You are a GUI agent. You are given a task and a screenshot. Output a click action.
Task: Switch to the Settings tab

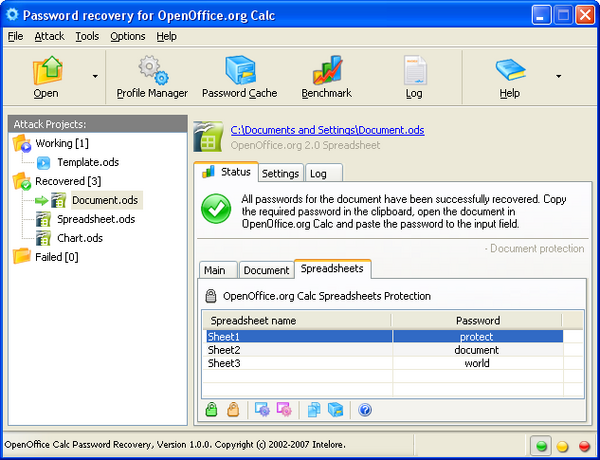click(x=280, y=173)
